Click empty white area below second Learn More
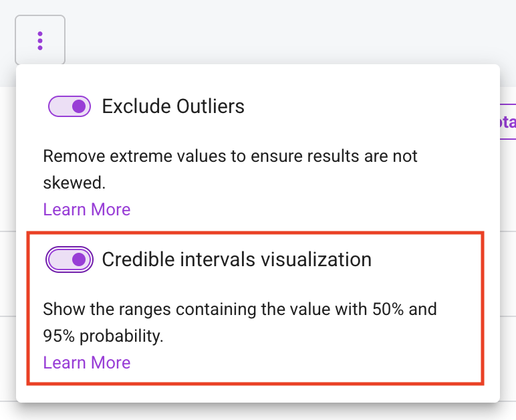The image size is (516, 420). 258,394
